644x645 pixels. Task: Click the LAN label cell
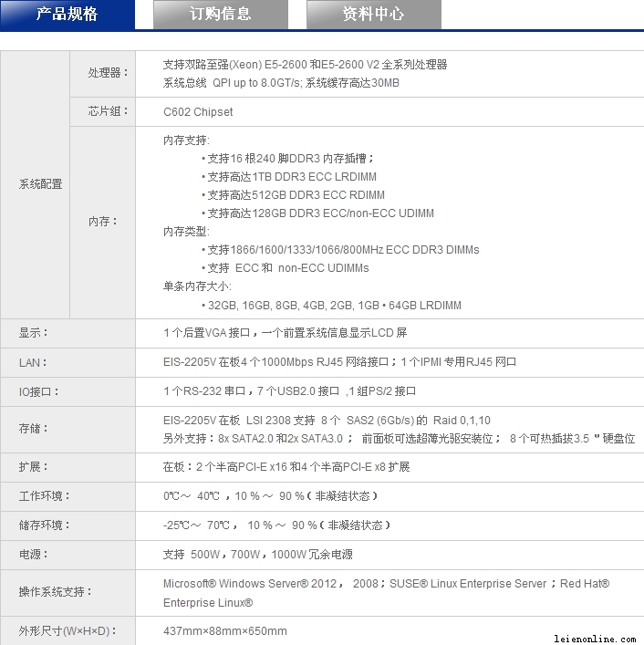coord(68,362)
